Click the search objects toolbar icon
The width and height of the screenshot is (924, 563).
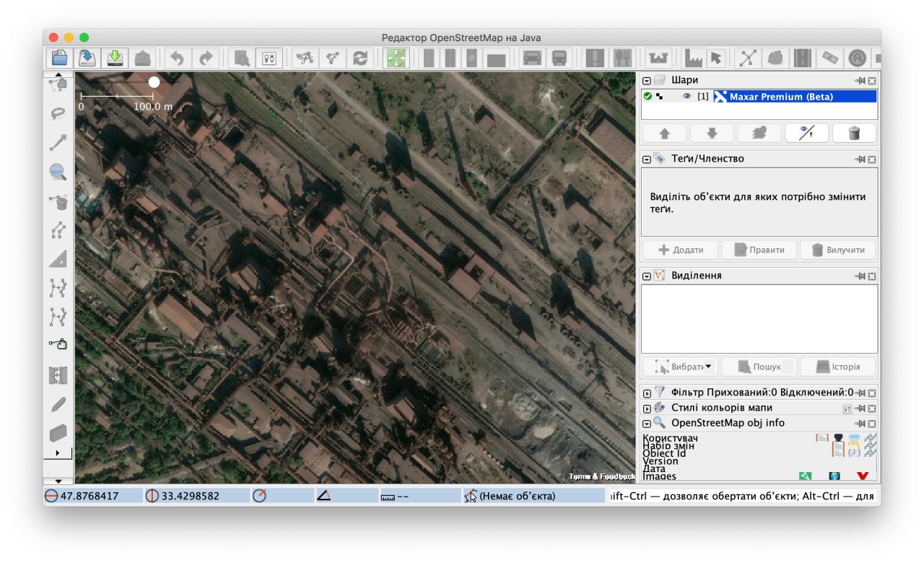pos(241,58)
